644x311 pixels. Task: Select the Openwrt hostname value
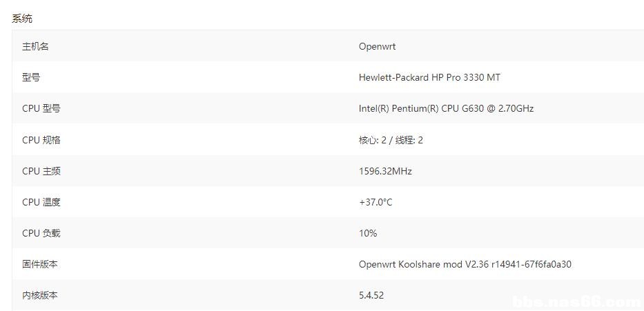pyautogui.click(x=377, y=47)
